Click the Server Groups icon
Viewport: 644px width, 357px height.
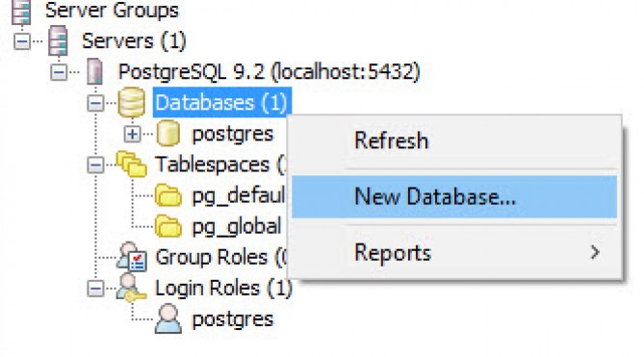point(21,13)
